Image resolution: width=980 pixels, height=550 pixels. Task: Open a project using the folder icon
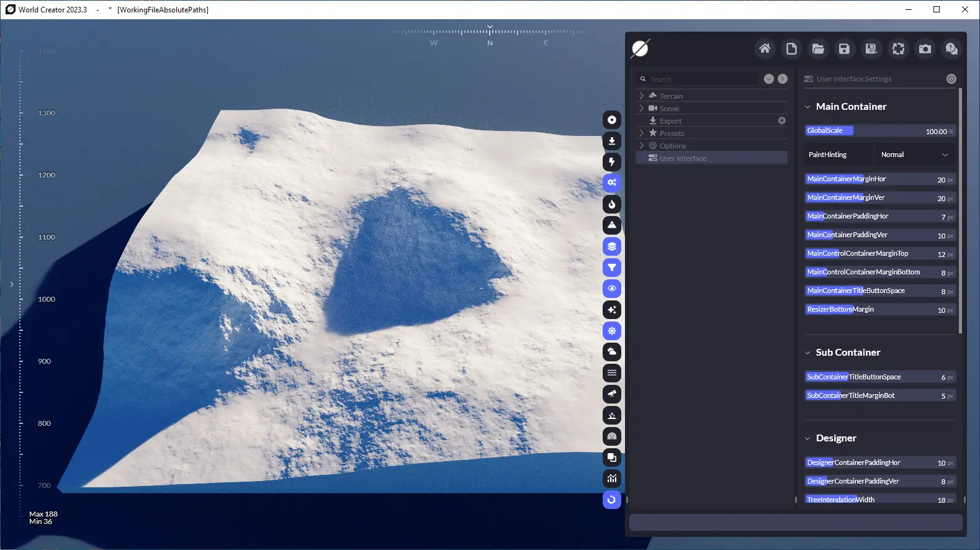818,48
